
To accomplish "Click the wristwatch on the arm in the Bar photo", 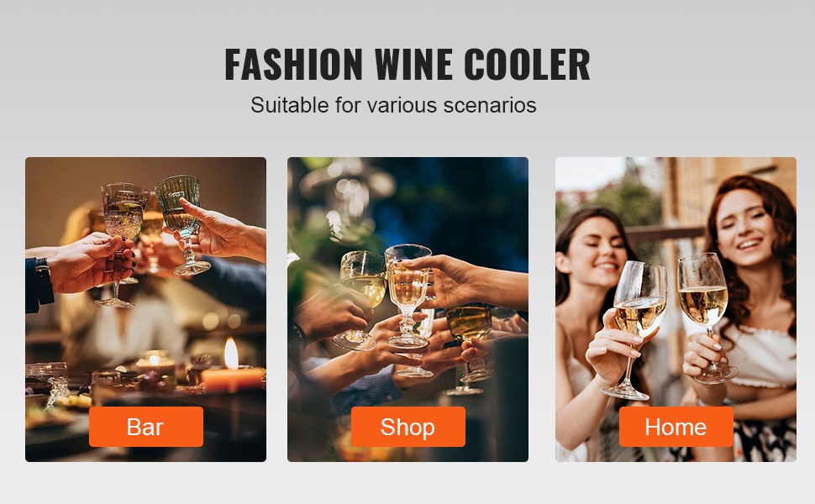I will point(44,281).
